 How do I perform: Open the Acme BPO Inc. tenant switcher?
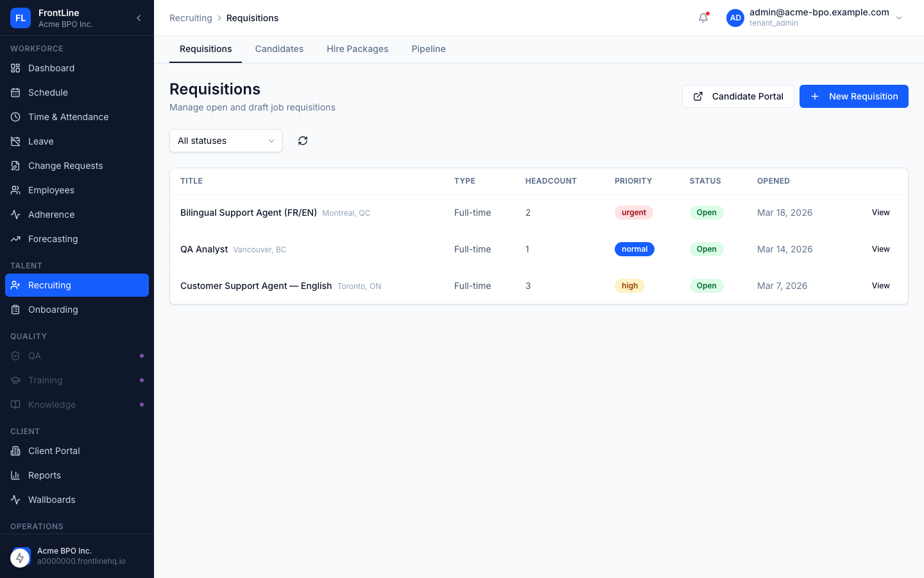click(77, 556)
